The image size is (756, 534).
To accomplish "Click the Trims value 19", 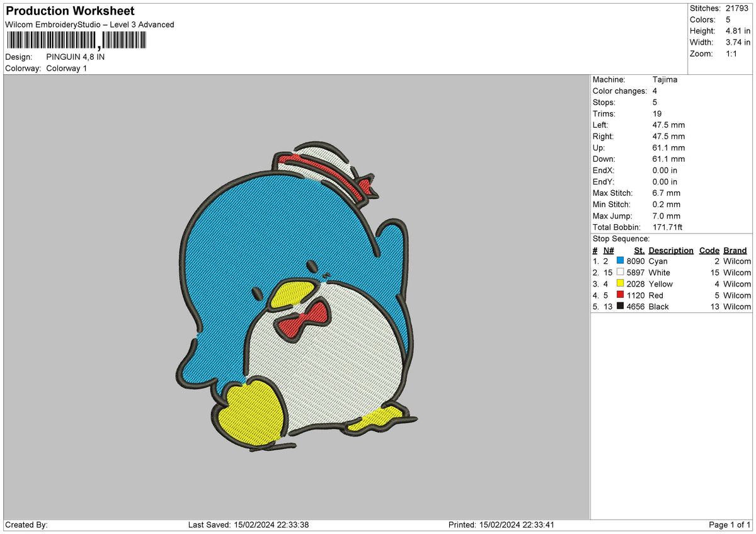I will [657, 113].
